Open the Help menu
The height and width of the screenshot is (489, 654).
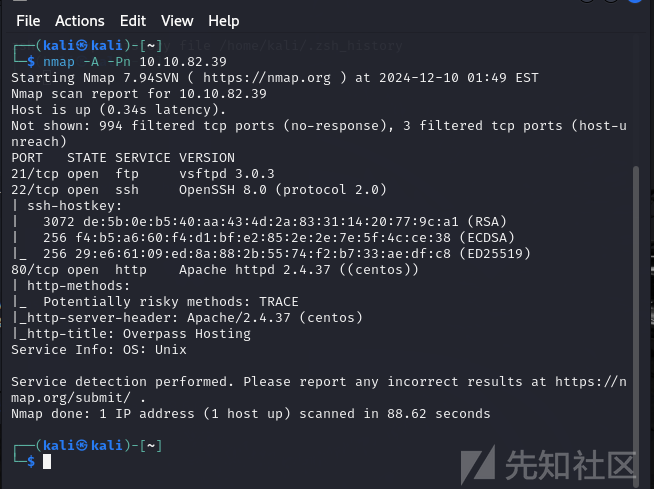pos(224,21)
